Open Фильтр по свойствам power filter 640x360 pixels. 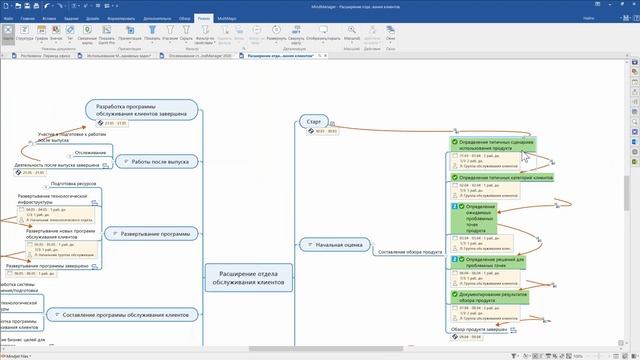pyautogui.click(x=205, y=34)
